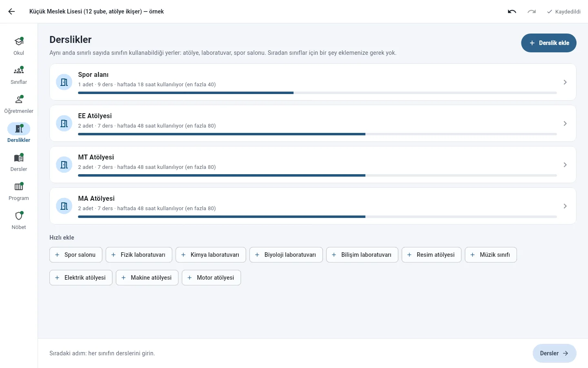Click the Derslikler page heading
The height and width of the screenshot is (368, 588).
tap(70, 40)
